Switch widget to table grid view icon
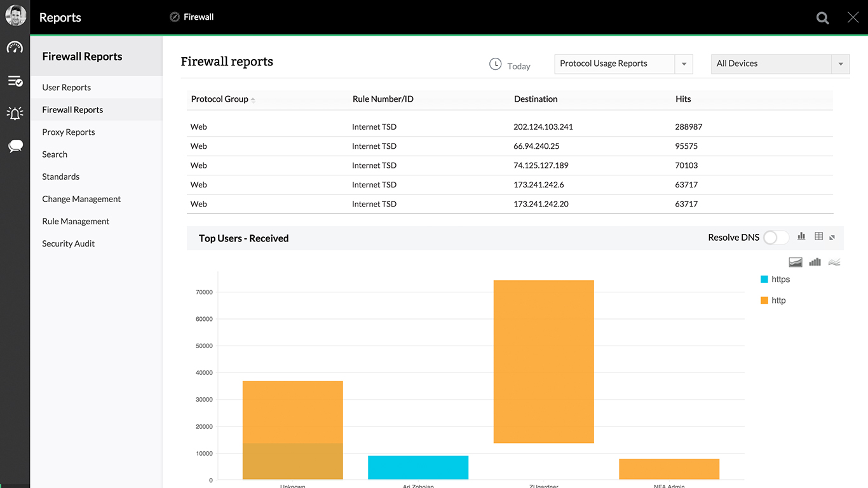 click(818, 236)
